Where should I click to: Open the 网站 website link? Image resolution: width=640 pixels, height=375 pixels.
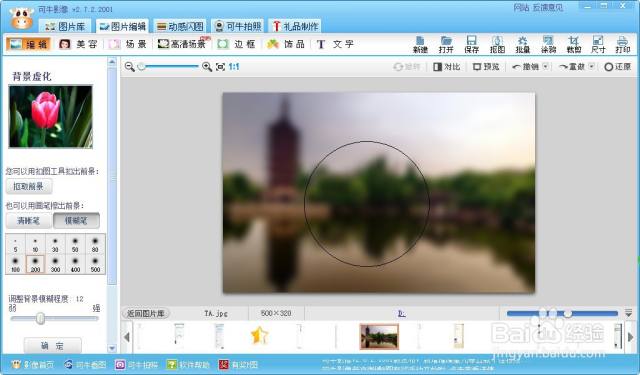pos(521,8)
